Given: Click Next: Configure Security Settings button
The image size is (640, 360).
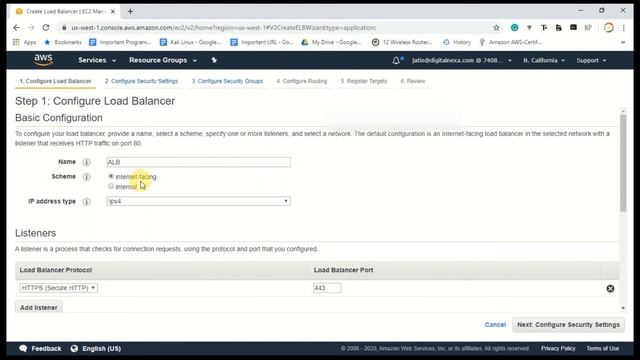Looking at the screenshot, I should tap(568, 324).
